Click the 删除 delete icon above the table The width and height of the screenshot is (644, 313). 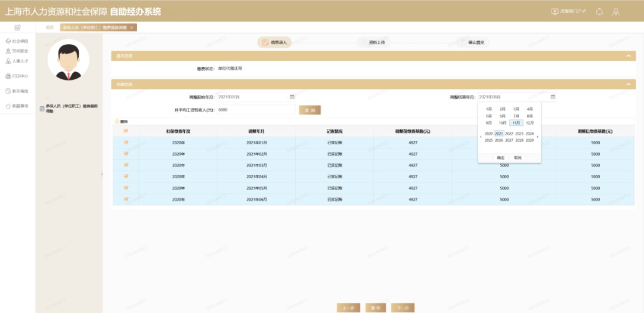coord(117,122)
